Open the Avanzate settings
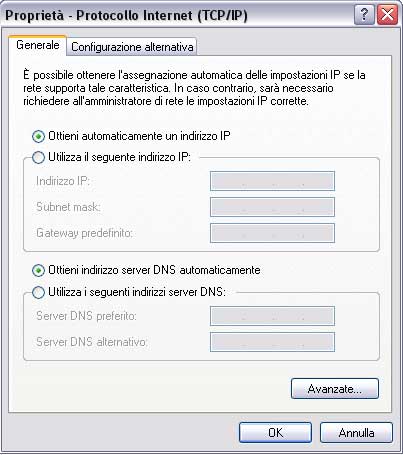Image resolution: width=403 pixels, height=455 pixels. point(335,389)
